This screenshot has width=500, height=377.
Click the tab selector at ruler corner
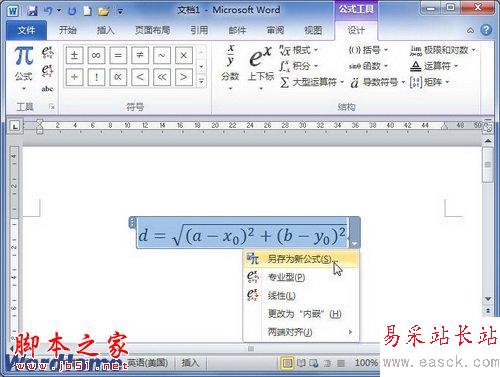pyautogui.click(x=15, y=126)
